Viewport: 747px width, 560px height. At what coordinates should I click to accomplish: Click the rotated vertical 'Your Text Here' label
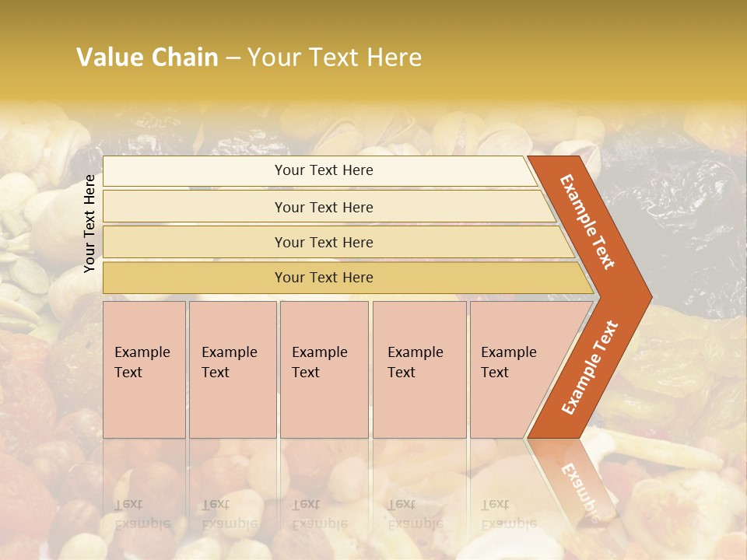point(89,223)
